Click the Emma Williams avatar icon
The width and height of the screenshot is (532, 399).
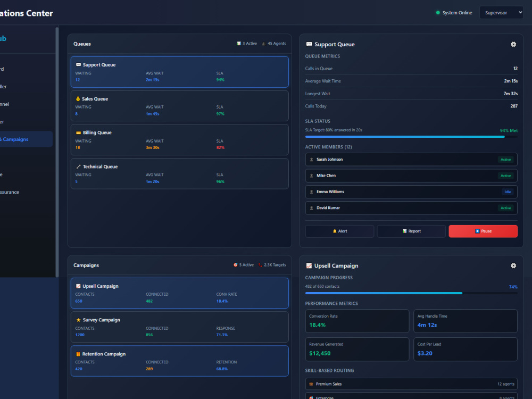click(311, 192)
